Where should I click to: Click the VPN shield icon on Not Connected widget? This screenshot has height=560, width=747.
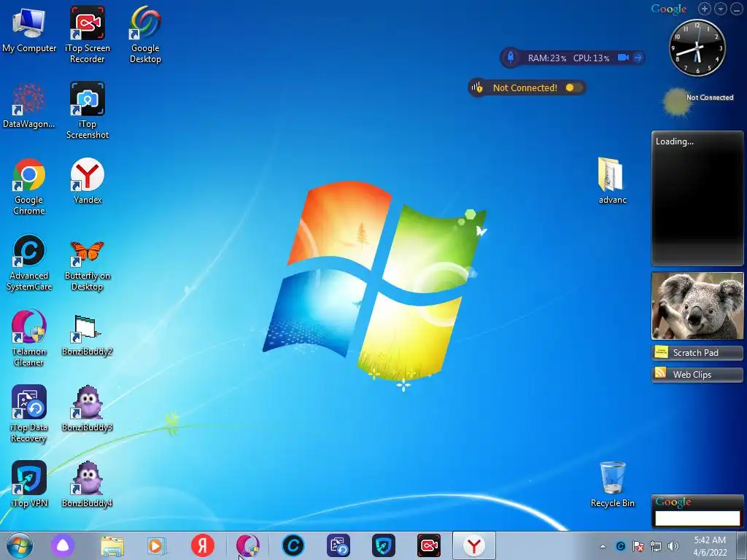click(x=477, y=87)
